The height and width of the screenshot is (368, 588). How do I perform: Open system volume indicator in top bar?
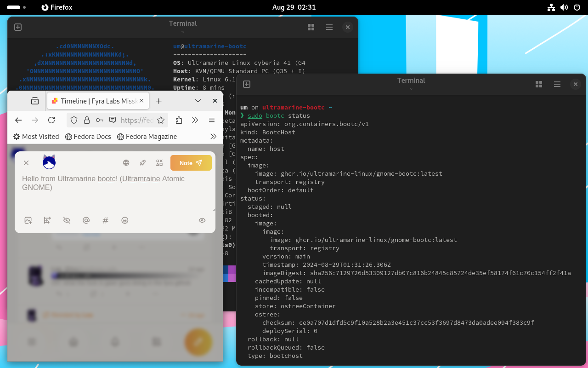(x=564, y=7)
